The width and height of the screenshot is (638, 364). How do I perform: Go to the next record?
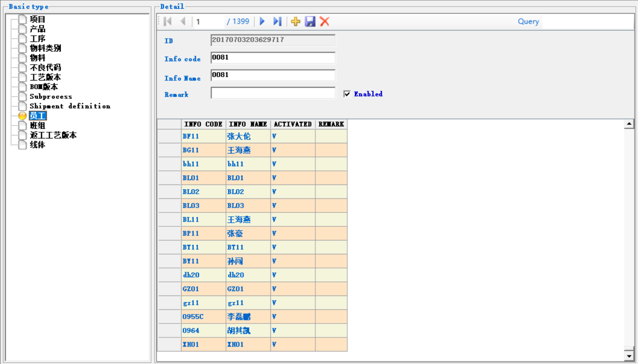pos(262,21)
